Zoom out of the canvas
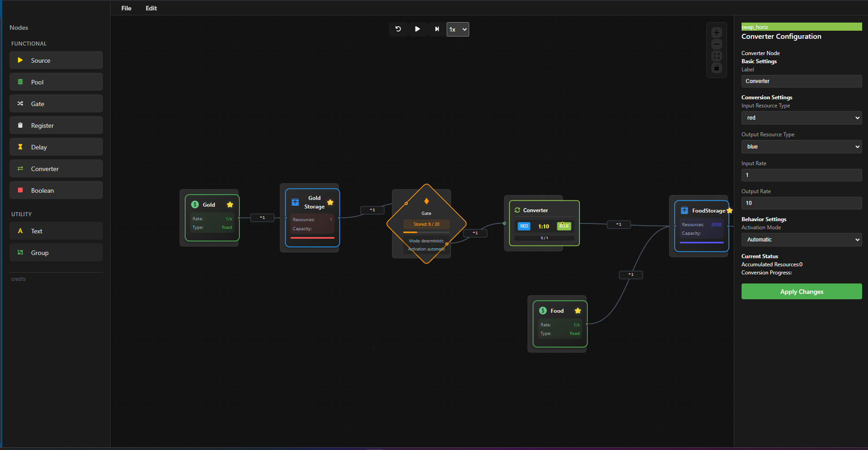Image resolution: width=868 pixels, height=450 pixels. click(716, 44)
